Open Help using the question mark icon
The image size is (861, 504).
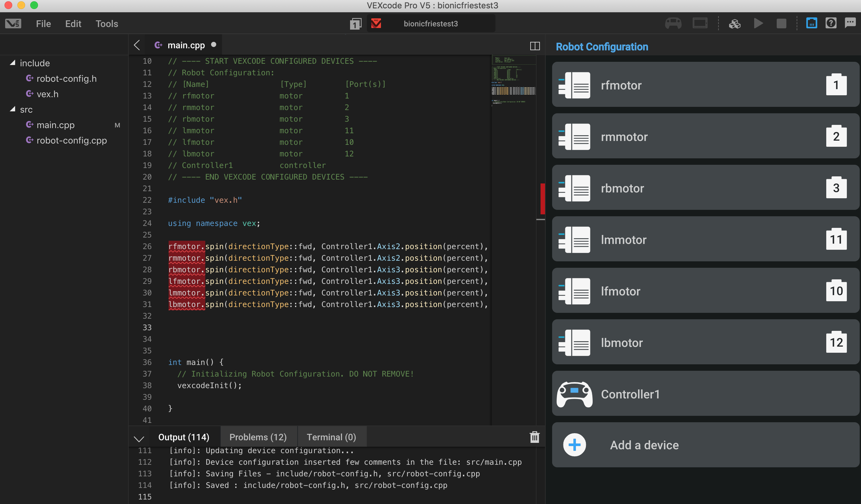click(x=831, y=23)
